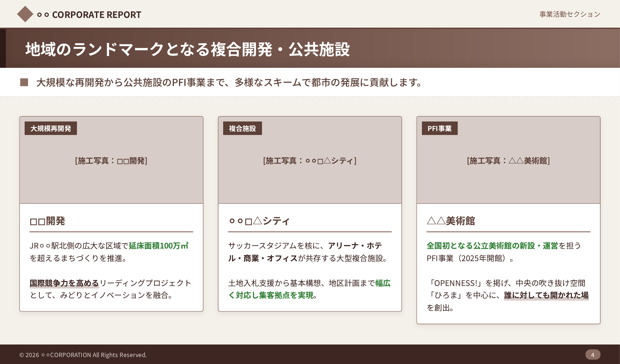The width and height of the screenshot is (620, 364).
Task: Click the copyright notice in the footer
Action: (83, 355)
